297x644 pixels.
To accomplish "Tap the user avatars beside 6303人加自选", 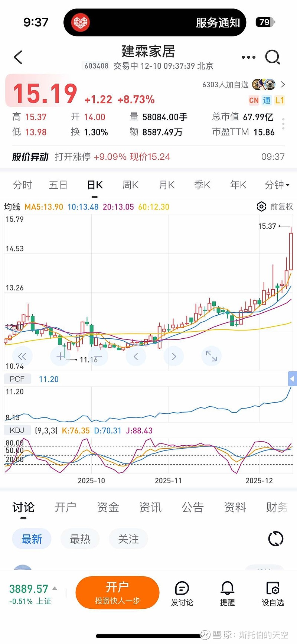I will tap(264, 84).
